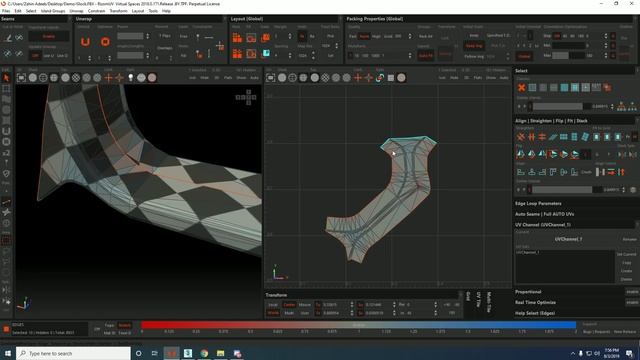Select Center pivot in Transform panel

(x=289, y=305)
